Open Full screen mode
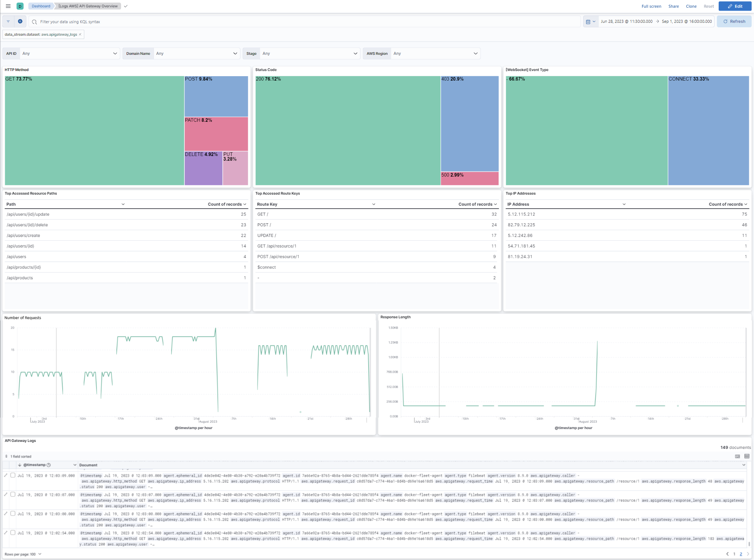The image size is (754, 560). pyautogui.click(x=651, y=6)
